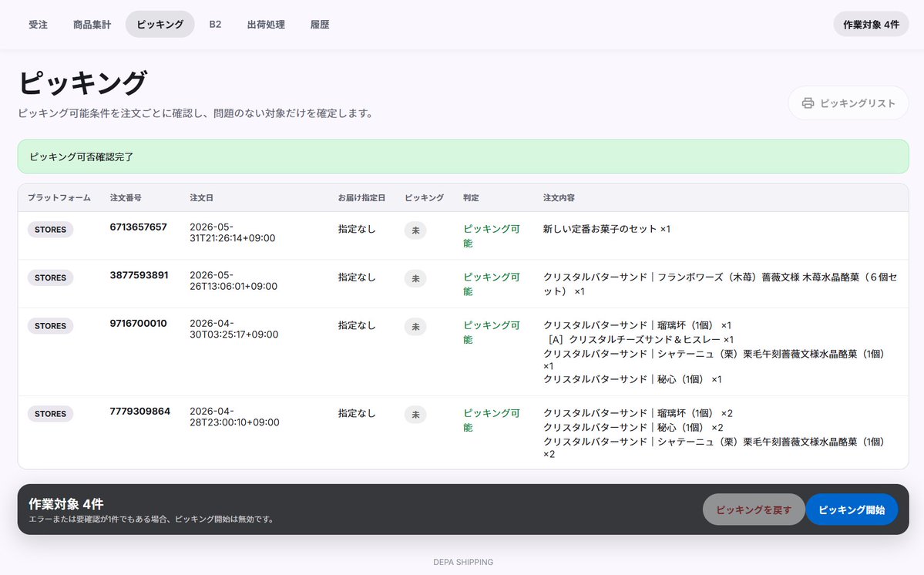Click the STORES badge for order 7779309864
924x575 pixels.
[x=50, y=414]
